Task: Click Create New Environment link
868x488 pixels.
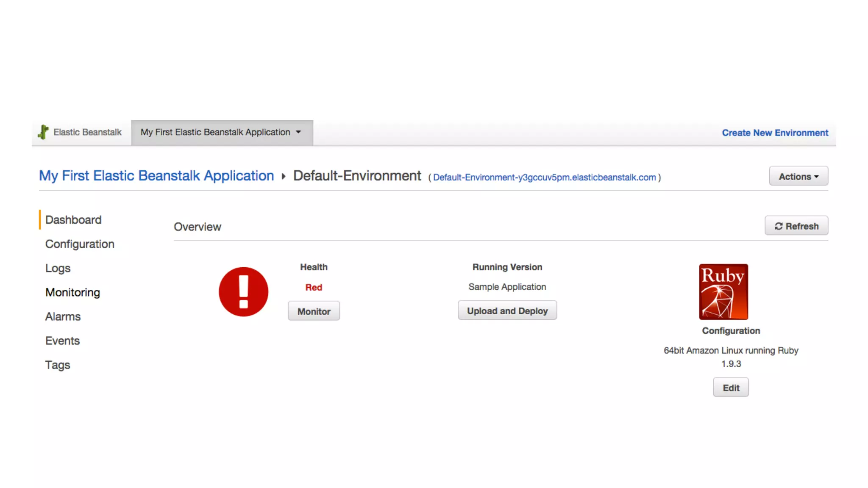Action: [775, 133]
